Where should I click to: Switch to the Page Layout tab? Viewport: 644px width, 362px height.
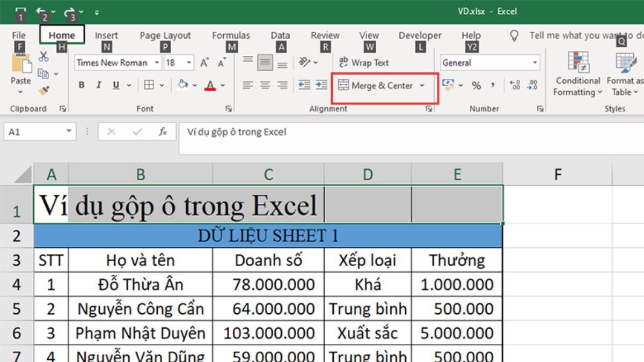tap(165, 35)
